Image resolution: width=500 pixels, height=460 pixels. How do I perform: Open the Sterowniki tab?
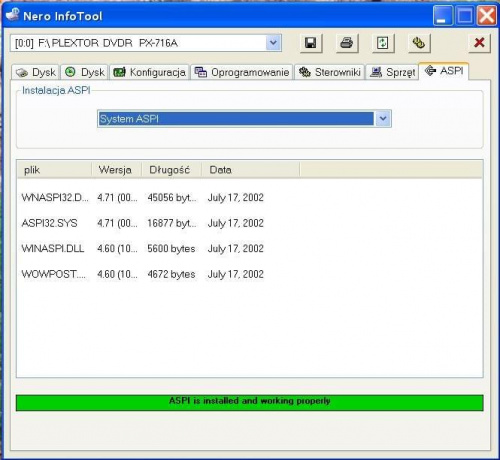[329, 72]
